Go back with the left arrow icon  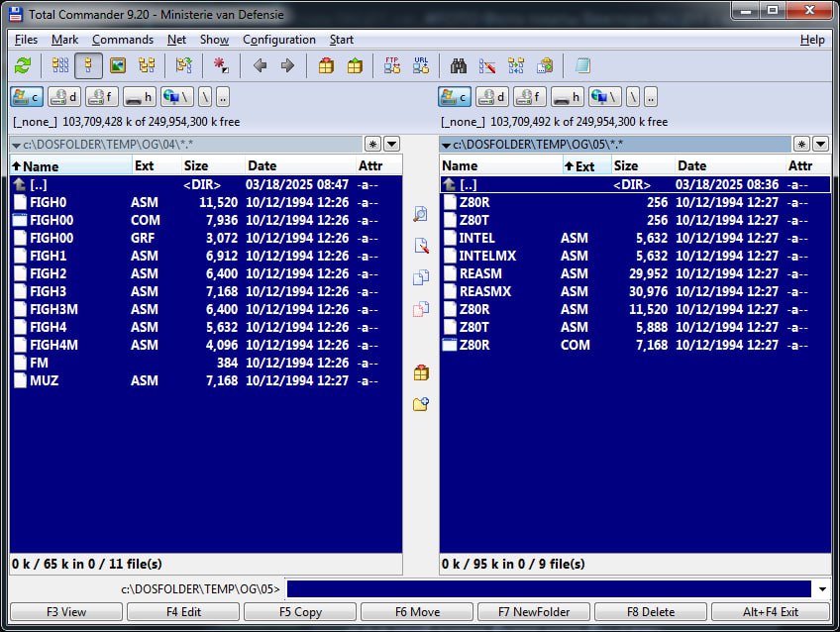(261, 66)
